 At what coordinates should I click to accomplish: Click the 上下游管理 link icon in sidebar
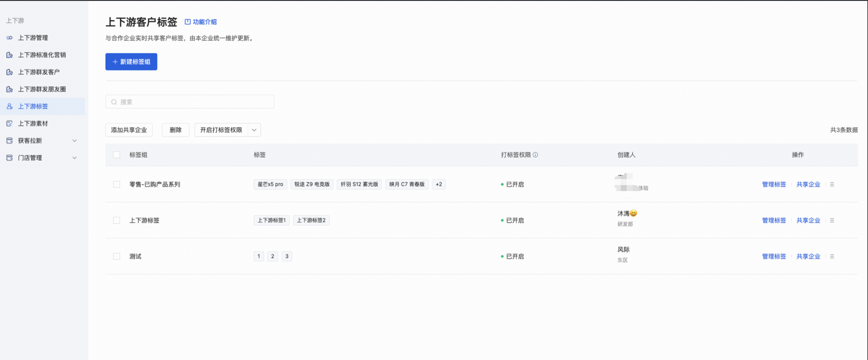coord(10,38)
